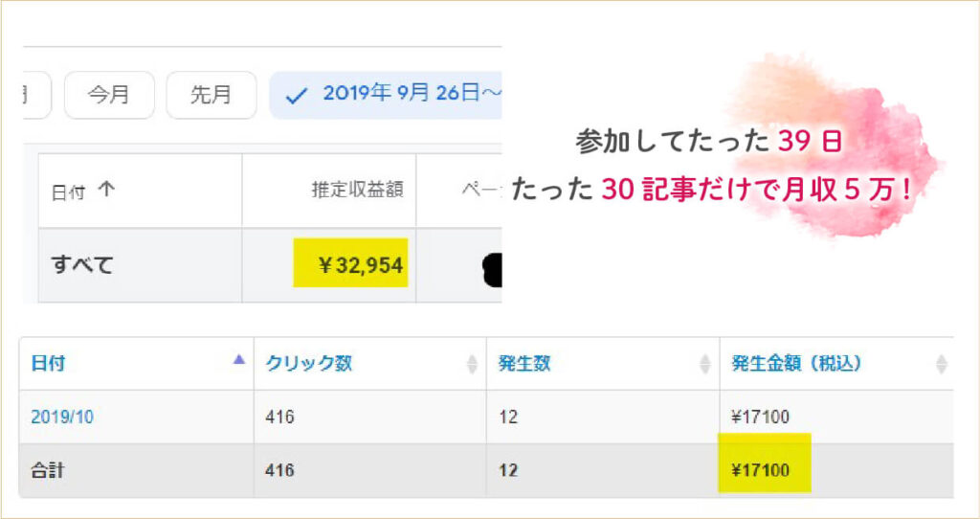
Task: Click the checkmark icon in the date chip
Action: point(297,96)
